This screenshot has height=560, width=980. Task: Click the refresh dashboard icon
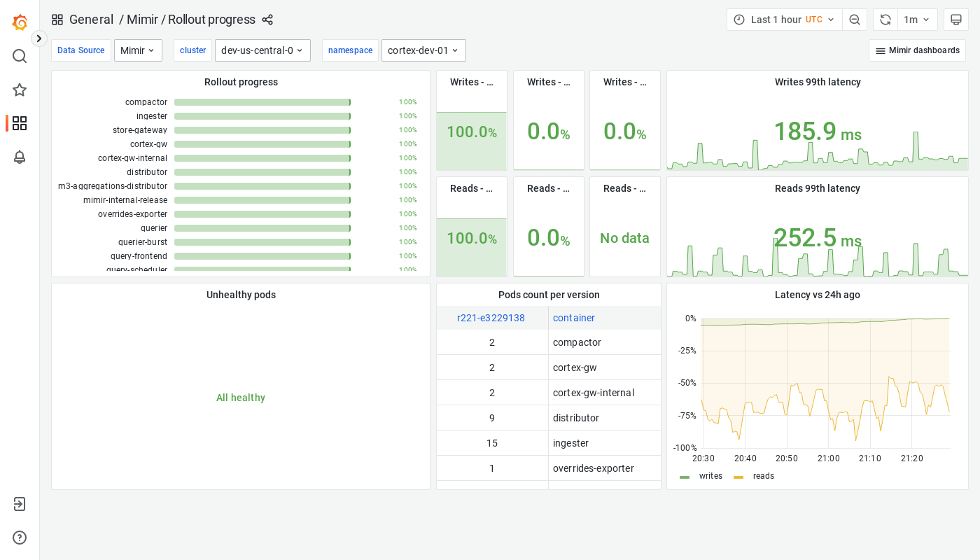coord(885,20)
